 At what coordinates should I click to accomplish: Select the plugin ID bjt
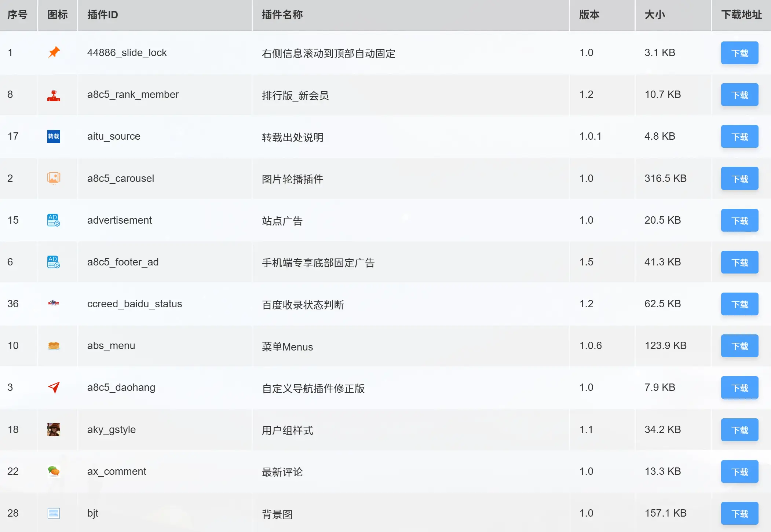point(93,513)
